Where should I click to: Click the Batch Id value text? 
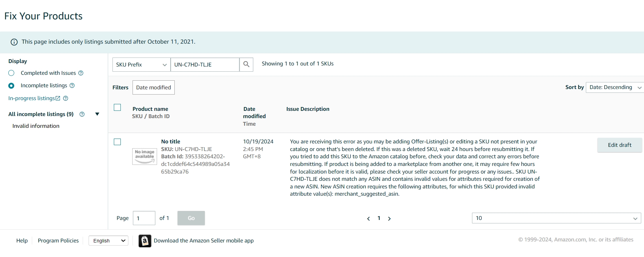click(x=196, y=164)
